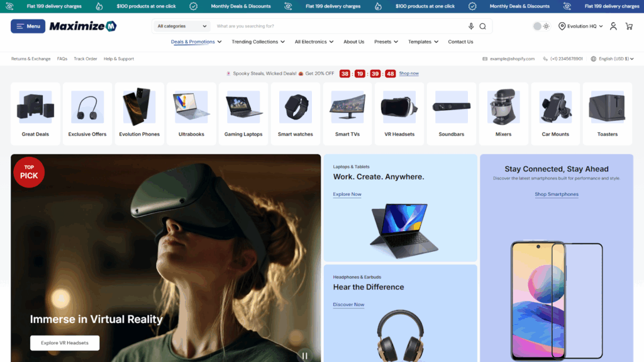Open the Trending Collections menu
This screenshot has width=644, height=362.
coord(258,42)
